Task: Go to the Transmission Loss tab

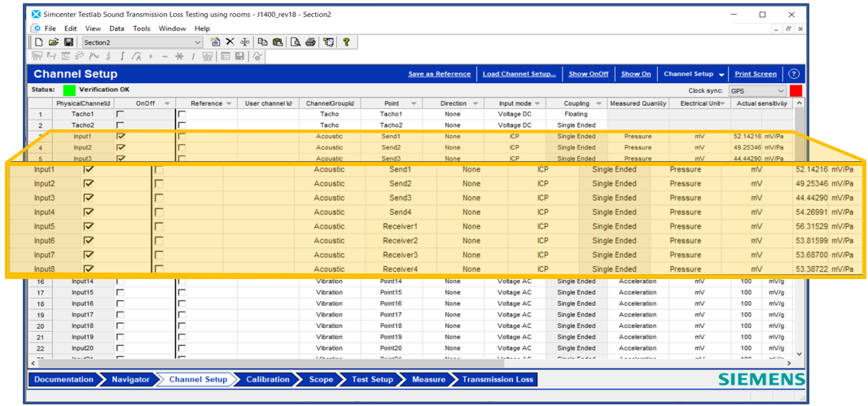Action: click(x=498, y=379)
